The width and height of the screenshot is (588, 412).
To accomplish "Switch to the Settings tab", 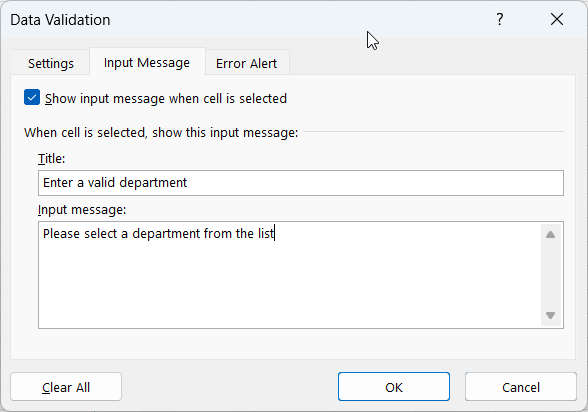I will tap(51, 63).
